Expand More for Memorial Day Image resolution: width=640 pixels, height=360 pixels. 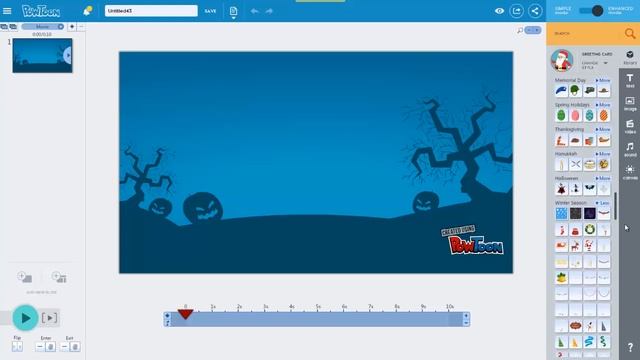tap(603, 80)
